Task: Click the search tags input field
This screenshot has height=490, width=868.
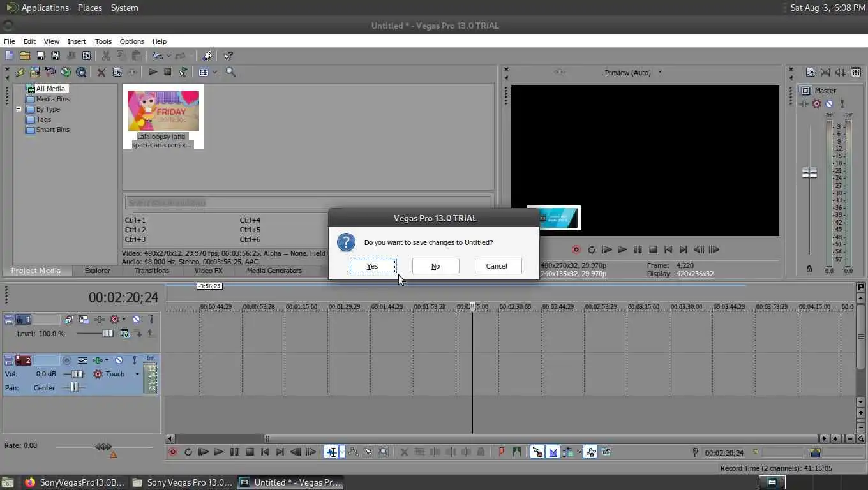Action: 308,203
